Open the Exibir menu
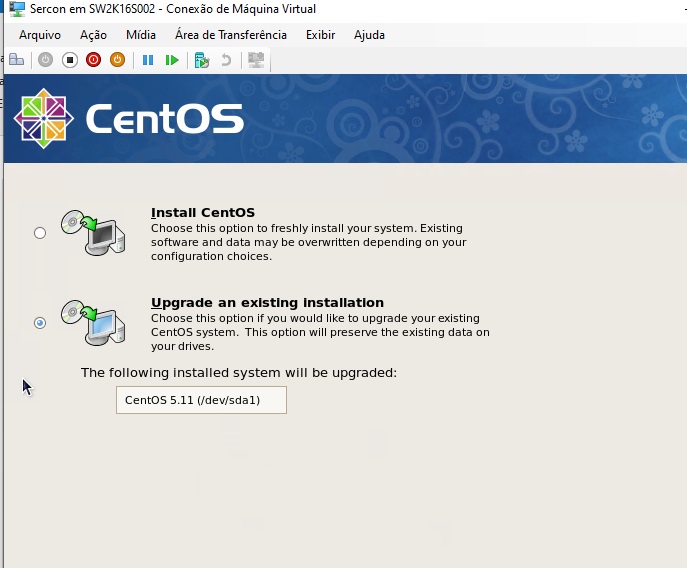This screenshot has height=568, width=687. pos(320,35)
